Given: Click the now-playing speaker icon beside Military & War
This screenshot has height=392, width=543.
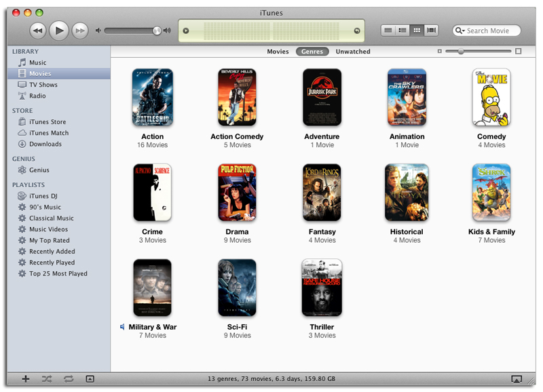Looking at the screenshot, I should pos(122,327).
